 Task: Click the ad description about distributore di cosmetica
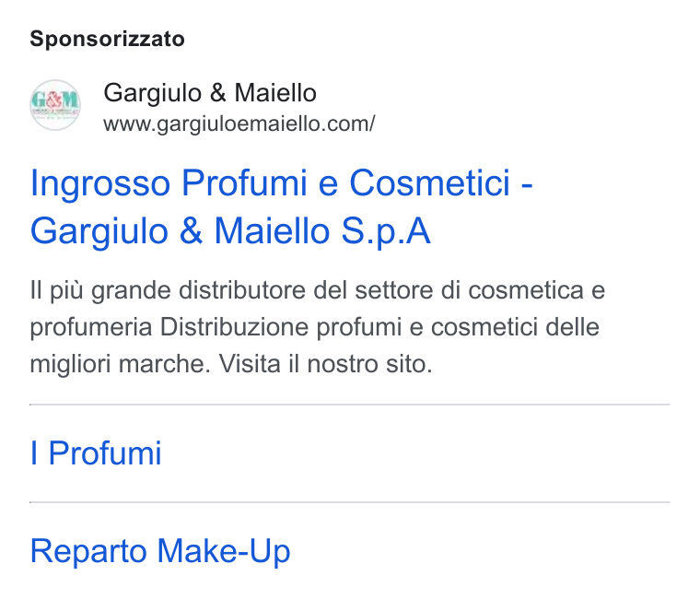click(318, 327)
